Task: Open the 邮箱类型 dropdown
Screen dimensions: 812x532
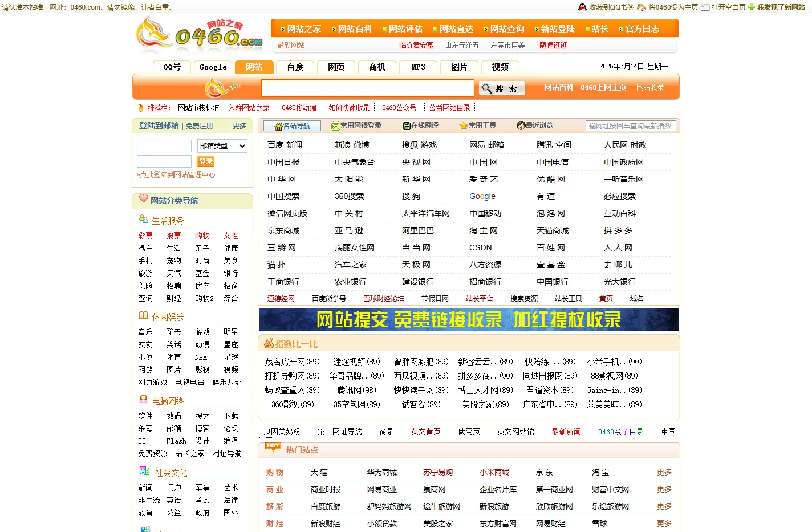Action: 222,146
